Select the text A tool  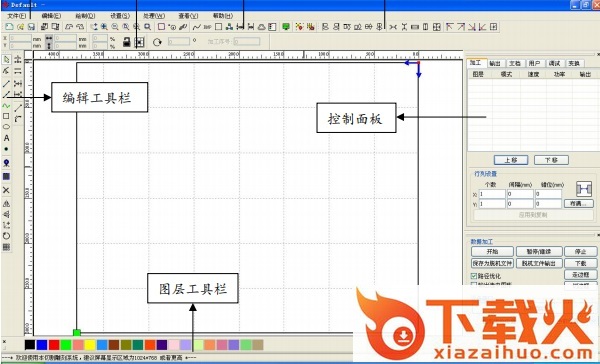(x=7, y=138)
